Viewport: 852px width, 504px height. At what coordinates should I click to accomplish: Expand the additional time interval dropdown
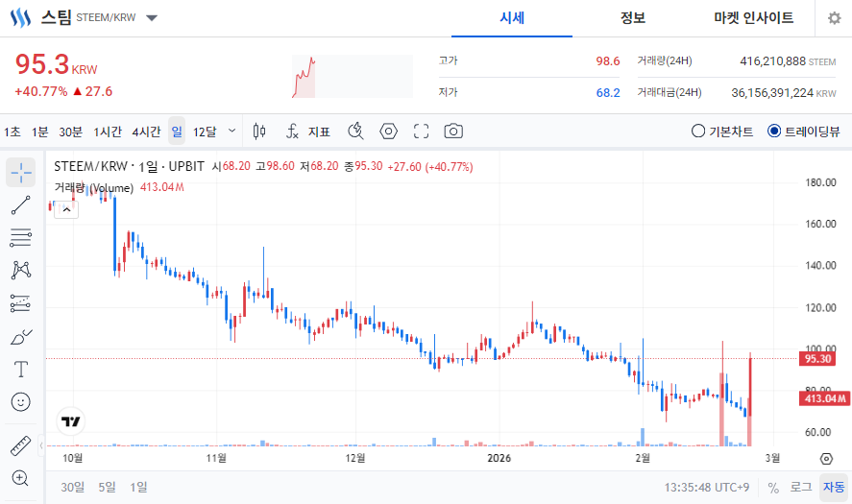click(x=232, y=131)
